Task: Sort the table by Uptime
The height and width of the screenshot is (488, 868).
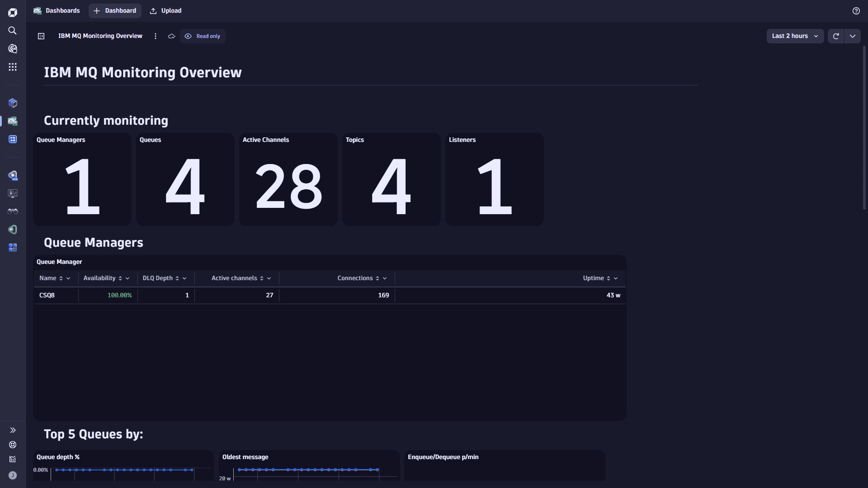Action: 609,278
